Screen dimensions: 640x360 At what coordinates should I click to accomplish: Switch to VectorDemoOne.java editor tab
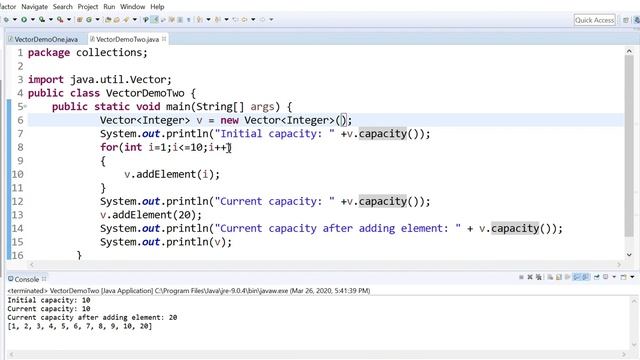tap(43, 39)
